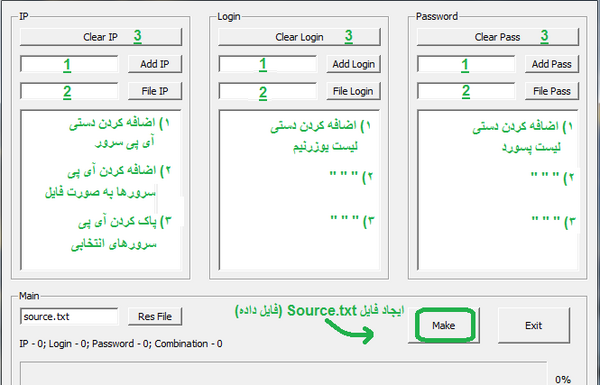Click the IP - 0; Login - 0 status text

pyautogui.click(x=121, y=344)
